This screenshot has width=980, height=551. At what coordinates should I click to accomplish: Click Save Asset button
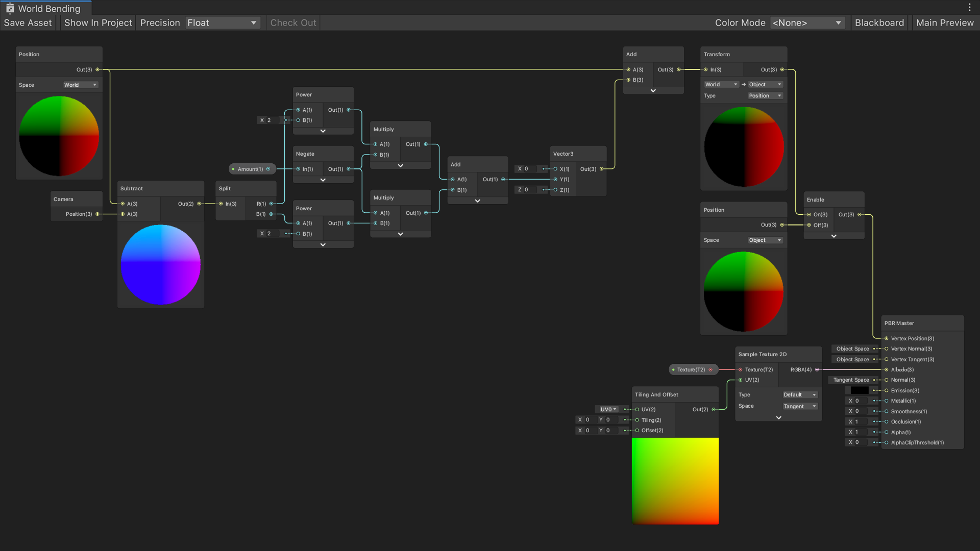pyautogui.click(x=28, y=23)
